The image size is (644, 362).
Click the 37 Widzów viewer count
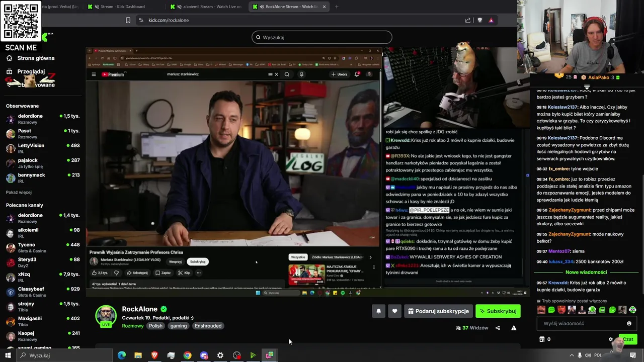(x=472, y=328)
